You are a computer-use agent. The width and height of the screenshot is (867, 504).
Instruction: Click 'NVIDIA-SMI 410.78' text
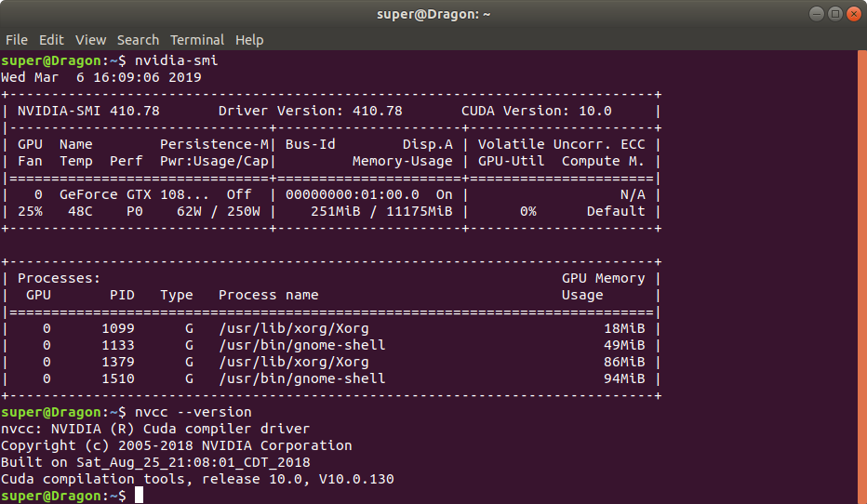click(x=88, y=111)
